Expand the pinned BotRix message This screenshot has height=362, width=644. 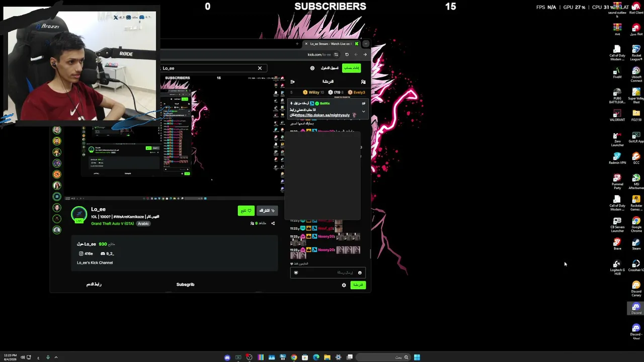click(363, 111)
